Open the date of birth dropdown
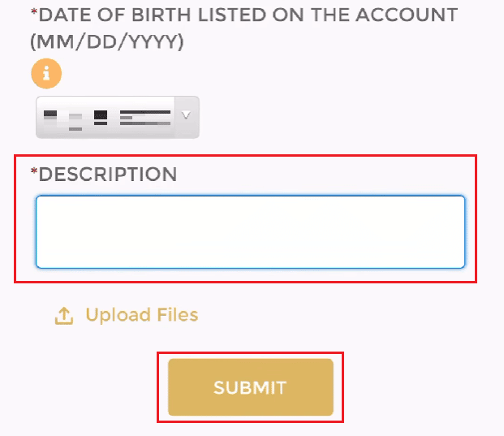The image size is (504, 436). pos(117,116)
